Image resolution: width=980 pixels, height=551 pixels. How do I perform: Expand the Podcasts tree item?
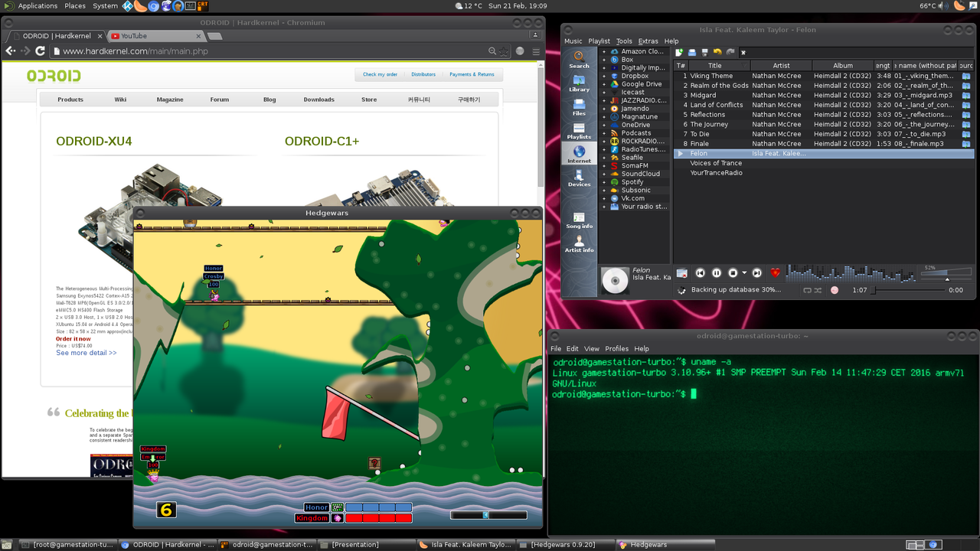tap(603, 133)
